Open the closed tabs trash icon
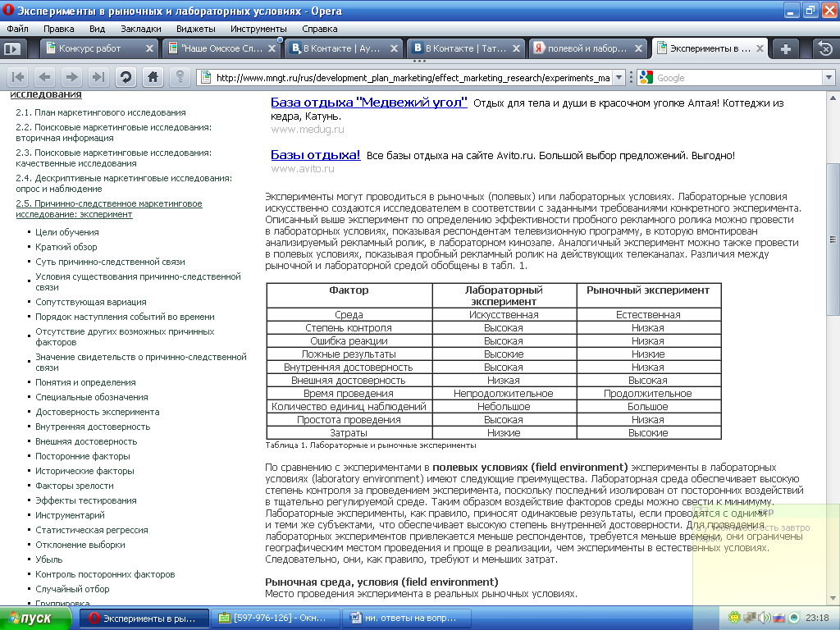 point(825,48)
